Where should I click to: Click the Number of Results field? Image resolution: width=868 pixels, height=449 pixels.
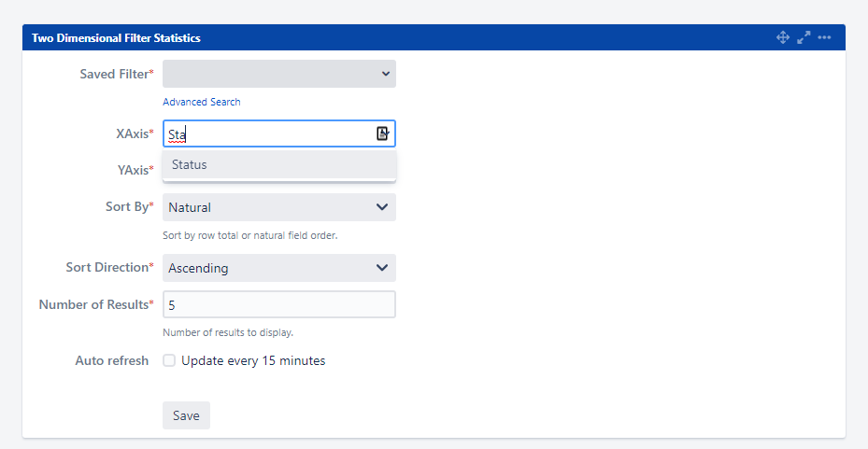(x=279, y=304)
